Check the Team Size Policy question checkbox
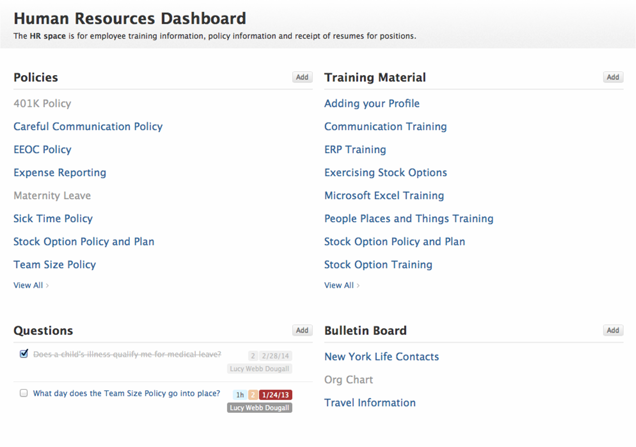Viewport: 636px width, 447px height. pos(24,393)
